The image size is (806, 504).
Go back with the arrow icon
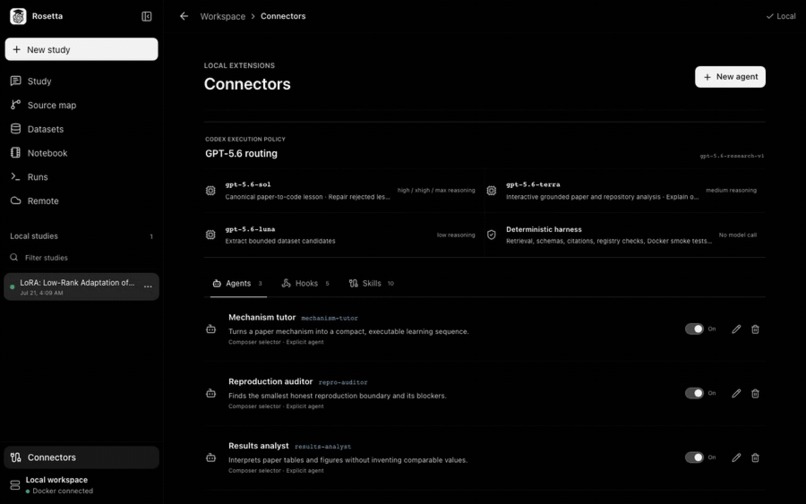[184, 16]
